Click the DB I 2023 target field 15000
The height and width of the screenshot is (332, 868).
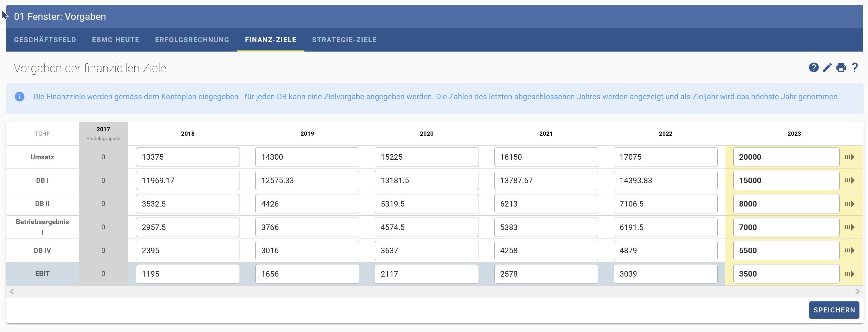786,181
